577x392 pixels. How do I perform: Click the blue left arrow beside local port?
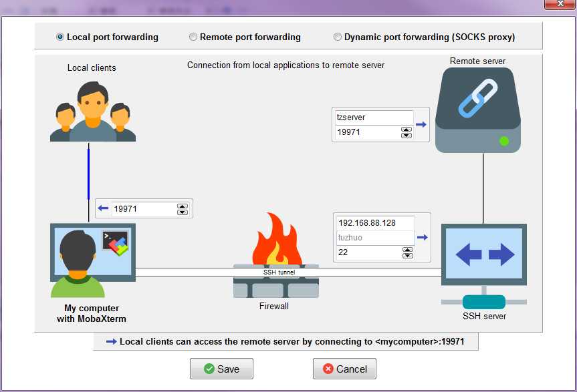tap(103, 208)
